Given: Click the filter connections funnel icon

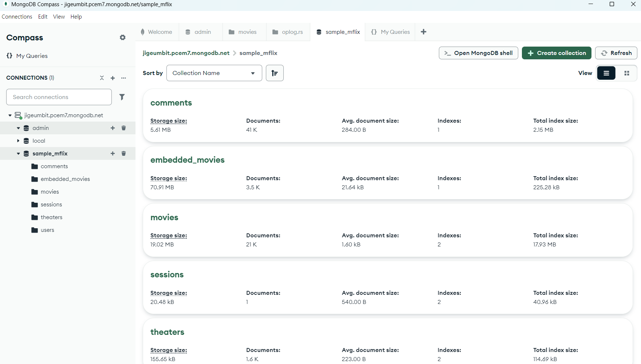Looking at the screenshot, I should (122, 97).
